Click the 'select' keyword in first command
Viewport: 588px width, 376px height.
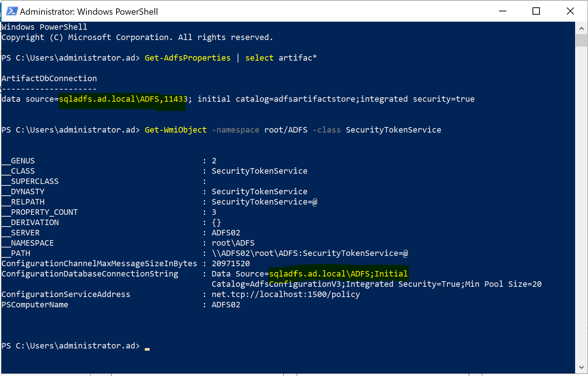tap(259, 58)
